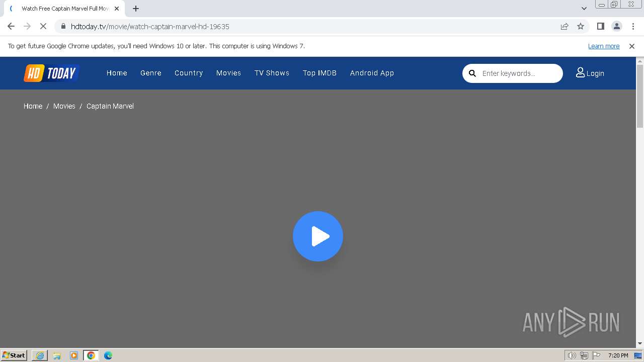
Task: Launch Internet Explorer from taskbar
Action: coord(40,355)
